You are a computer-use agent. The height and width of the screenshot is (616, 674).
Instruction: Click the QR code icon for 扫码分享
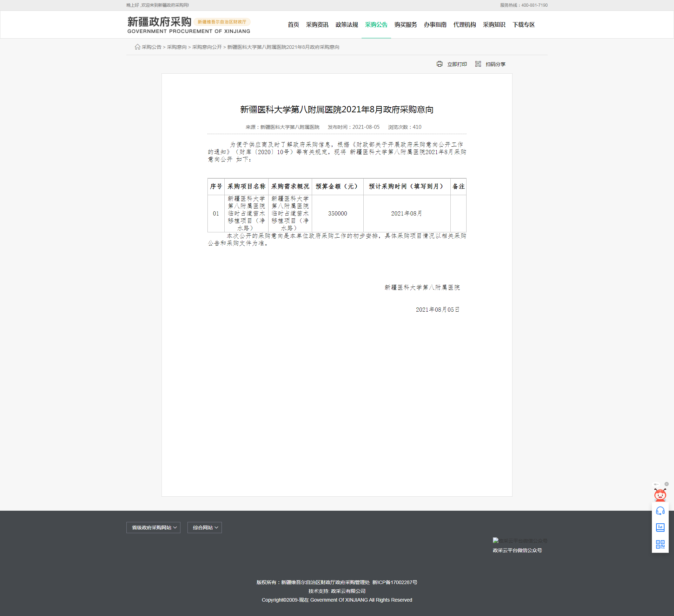pos(478,64)
